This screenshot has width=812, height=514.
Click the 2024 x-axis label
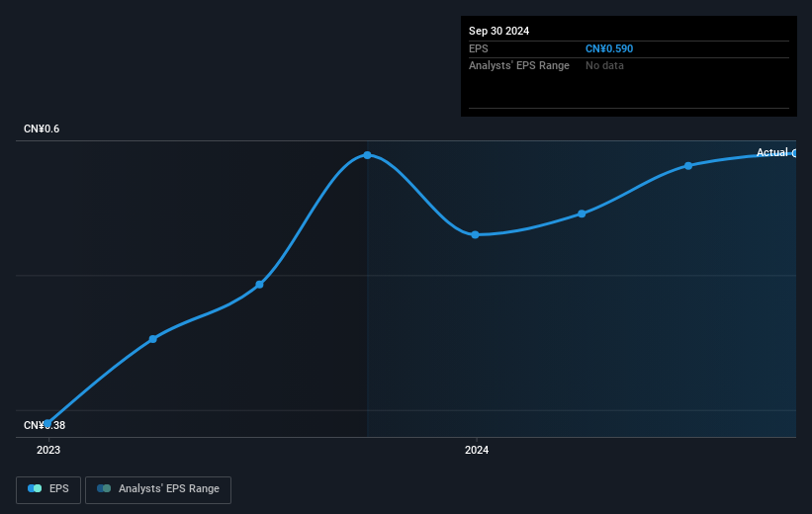[477, 450]
